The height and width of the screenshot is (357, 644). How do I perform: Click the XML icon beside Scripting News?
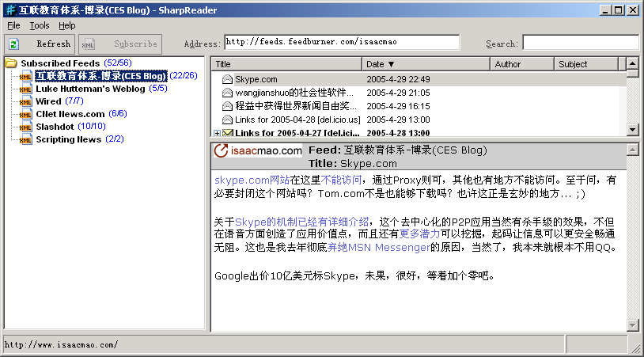coord(25,139)
